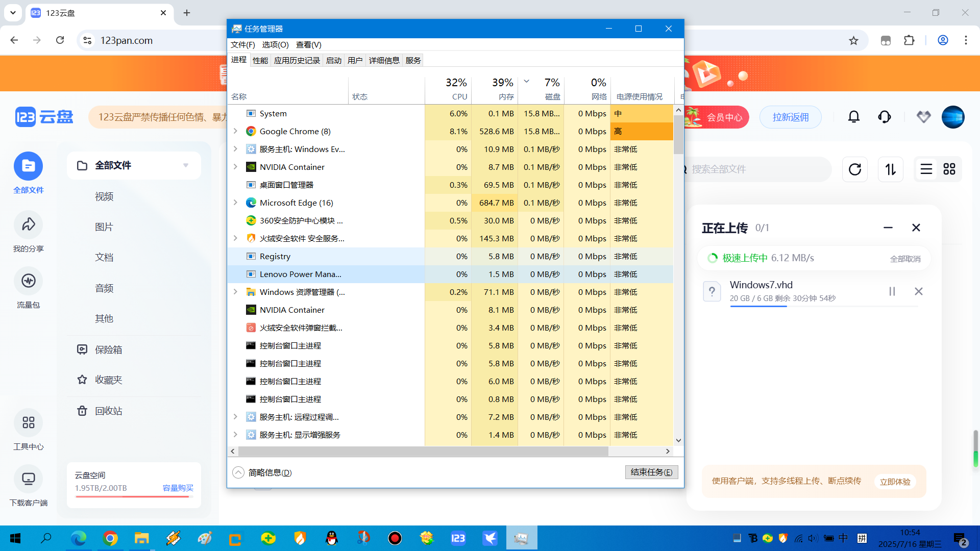The height and width of the screenshot is (551, 980).
Task: Sort processes by CPU column header
Action: [x=448, y=89]
